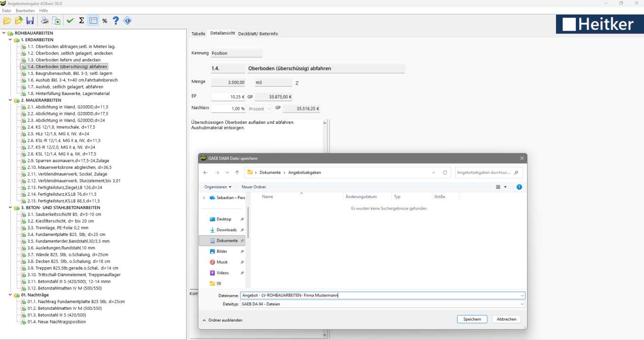Screen dimensions: 644x340
Task: Collapse 3. BETON- UND STAHLBETONARBEITEN node
Action: pos(10,208)
